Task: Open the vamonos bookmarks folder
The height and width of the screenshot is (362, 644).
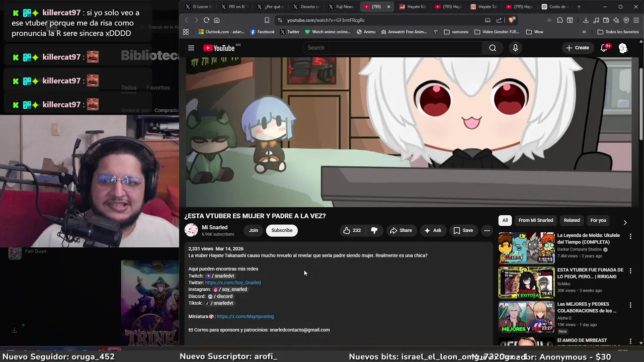Action: tap(456, 32)
